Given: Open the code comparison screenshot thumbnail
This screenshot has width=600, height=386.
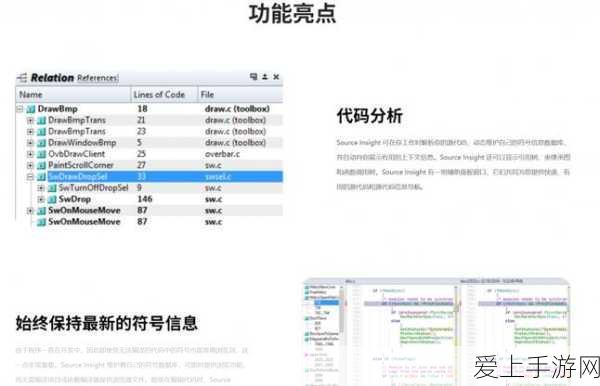Looking at the screenshot, I should pyautogui.click(x=436, y=332).
